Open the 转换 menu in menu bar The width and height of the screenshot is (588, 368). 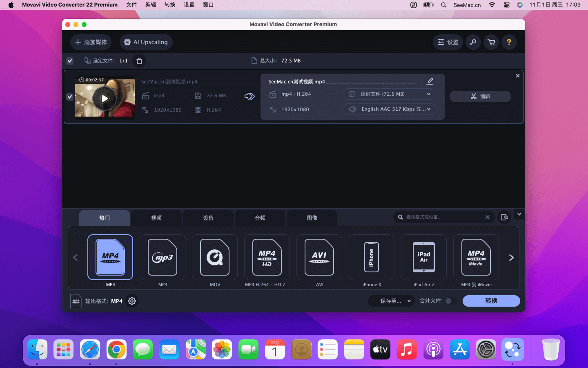(170, 5)
